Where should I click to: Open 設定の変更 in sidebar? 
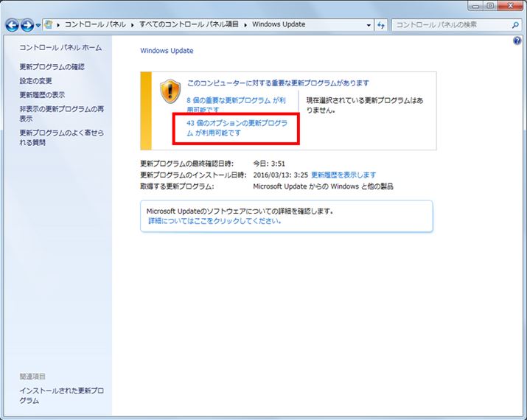coord(35,81)
